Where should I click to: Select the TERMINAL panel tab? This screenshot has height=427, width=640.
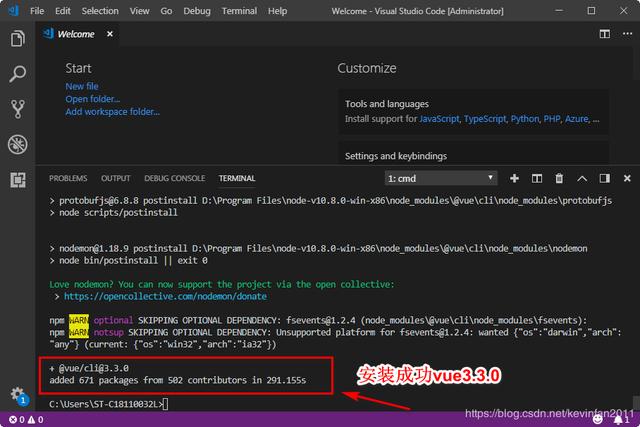pos(237,178)
